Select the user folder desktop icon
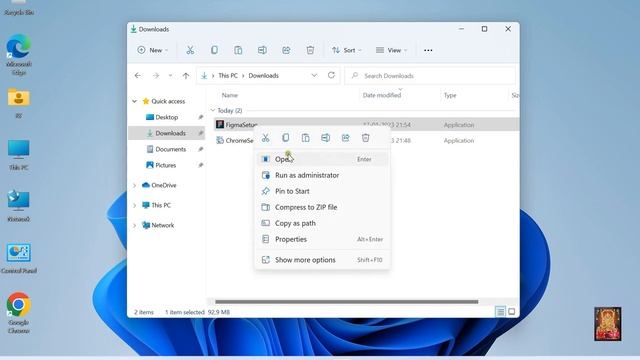This screenshot has width=640, height=360. click(x=19, y=103)
